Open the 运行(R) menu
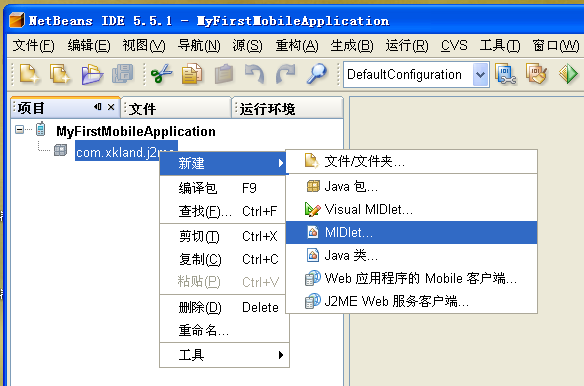The height and width of the screenshot is (386, 584). (x=407, y=45)
